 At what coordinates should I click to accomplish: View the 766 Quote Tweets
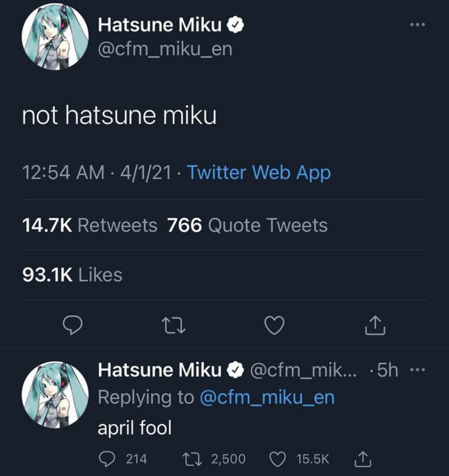(x=247, y=225)
